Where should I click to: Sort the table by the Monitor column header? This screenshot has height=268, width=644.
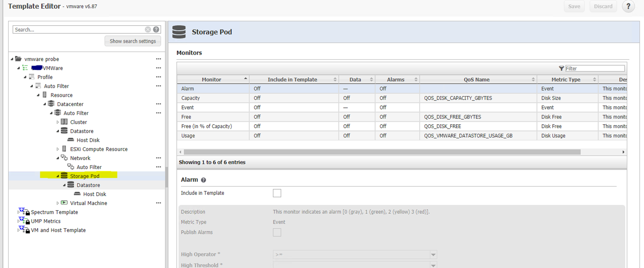point(211,80)
